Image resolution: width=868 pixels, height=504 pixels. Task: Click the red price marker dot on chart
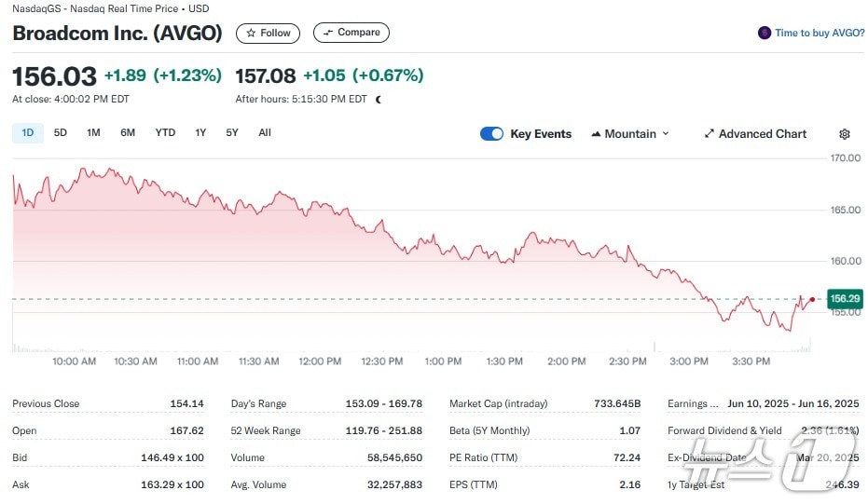813,299
